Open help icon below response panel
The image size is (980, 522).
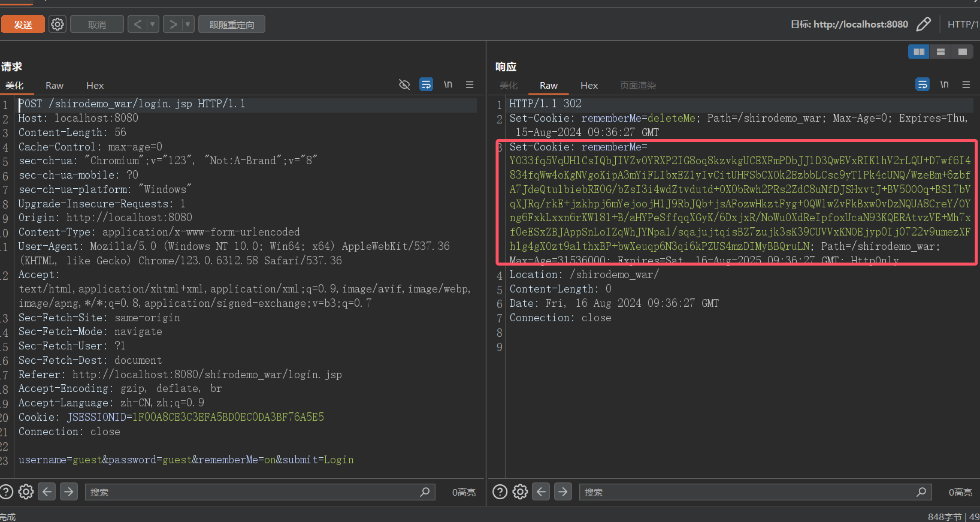pos(500,492)
